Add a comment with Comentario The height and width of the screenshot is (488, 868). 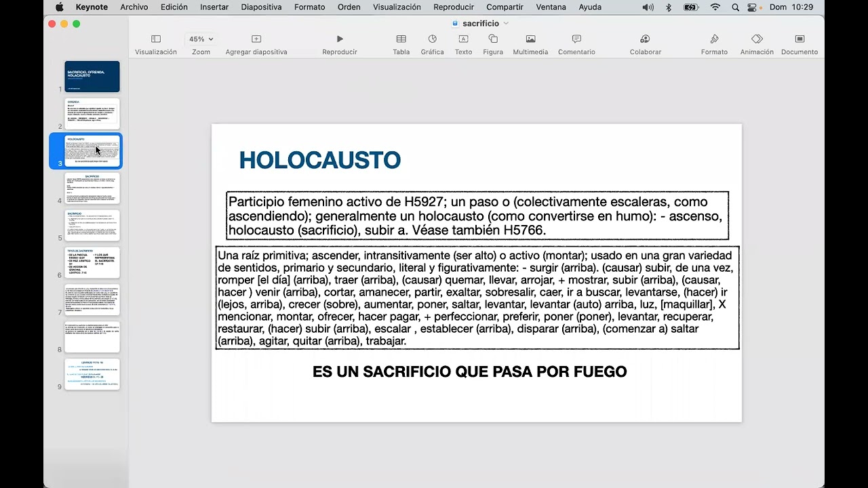click(x=576, y=45)
